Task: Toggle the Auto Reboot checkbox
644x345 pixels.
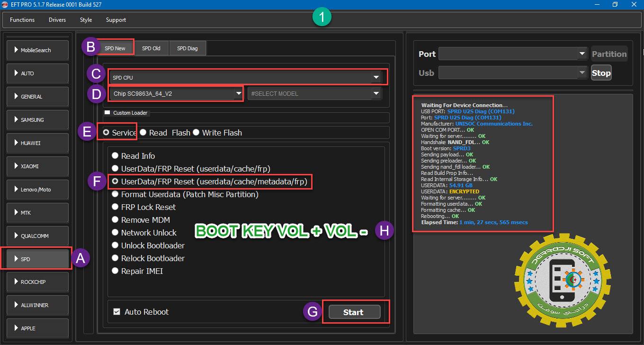Action: [116, 312]
